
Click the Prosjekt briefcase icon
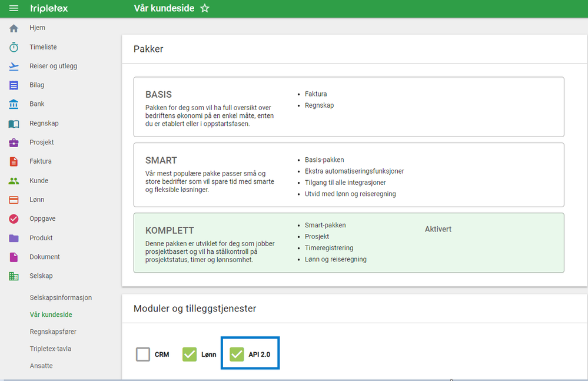click(14, 143)
